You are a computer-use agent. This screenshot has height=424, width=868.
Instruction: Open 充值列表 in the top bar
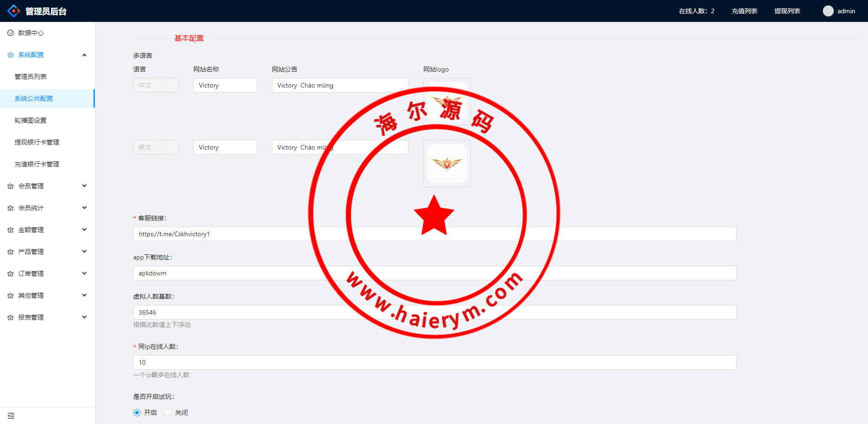click(x=744, y=11)
